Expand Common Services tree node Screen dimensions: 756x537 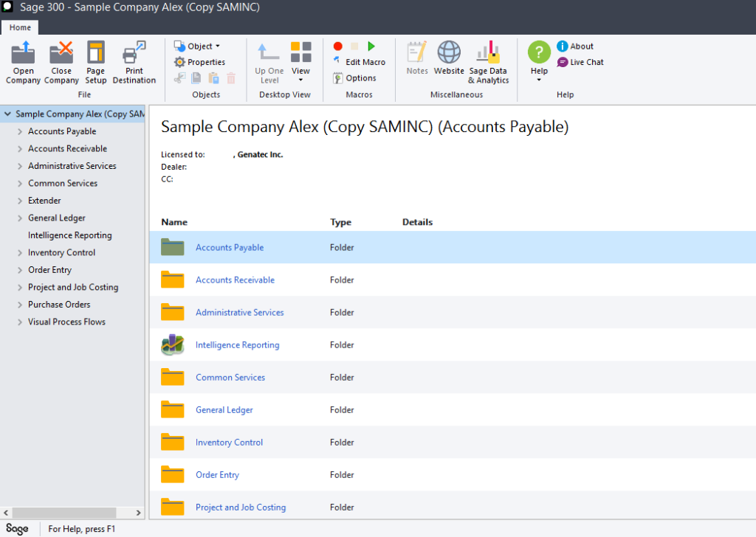[x=20, y=184]
